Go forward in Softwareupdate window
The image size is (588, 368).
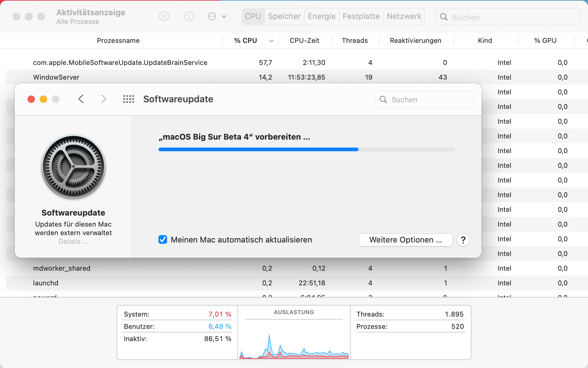pyautogui.click(x=104, y=99)
